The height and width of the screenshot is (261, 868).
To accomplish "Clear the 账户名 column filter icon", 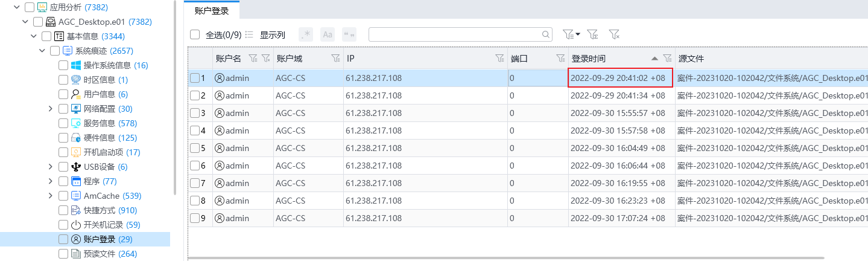I will (x=265, y=59).
